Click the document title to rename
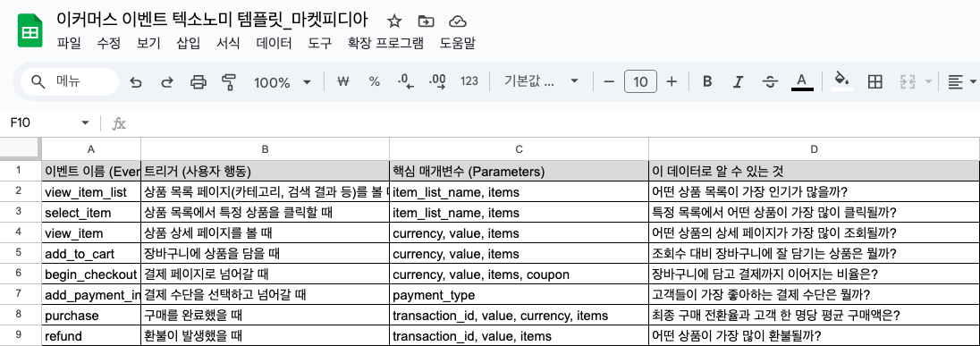This screenshot has width=980, height=346. click(213, 21)
